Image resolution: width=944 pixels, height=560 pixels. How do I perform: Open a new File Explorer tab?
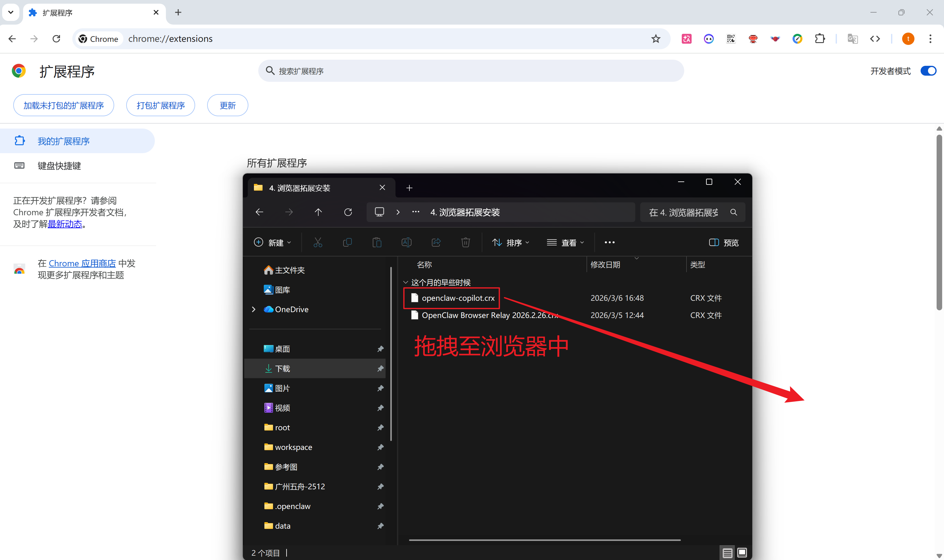(409, 188)
